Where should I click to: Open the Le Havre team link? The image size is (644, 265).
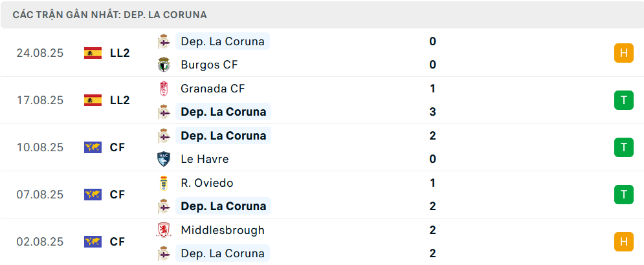[205, 159]
